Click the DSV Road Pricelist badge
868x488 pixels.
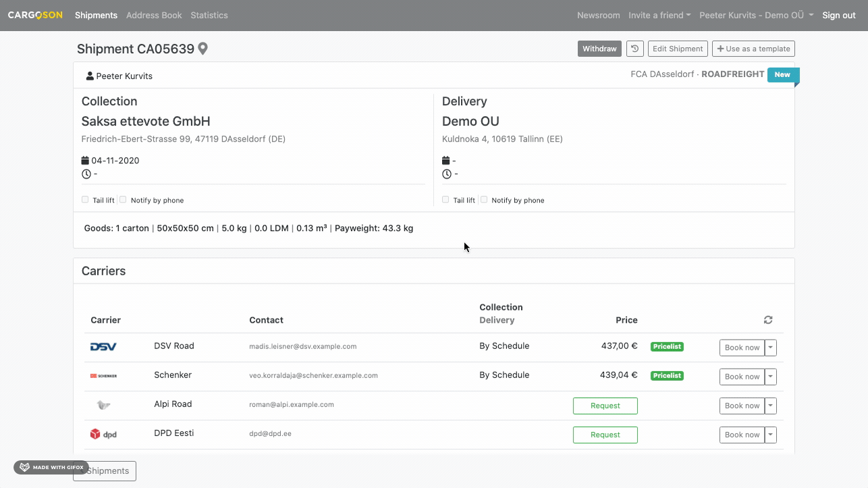[x=667, y=346]
